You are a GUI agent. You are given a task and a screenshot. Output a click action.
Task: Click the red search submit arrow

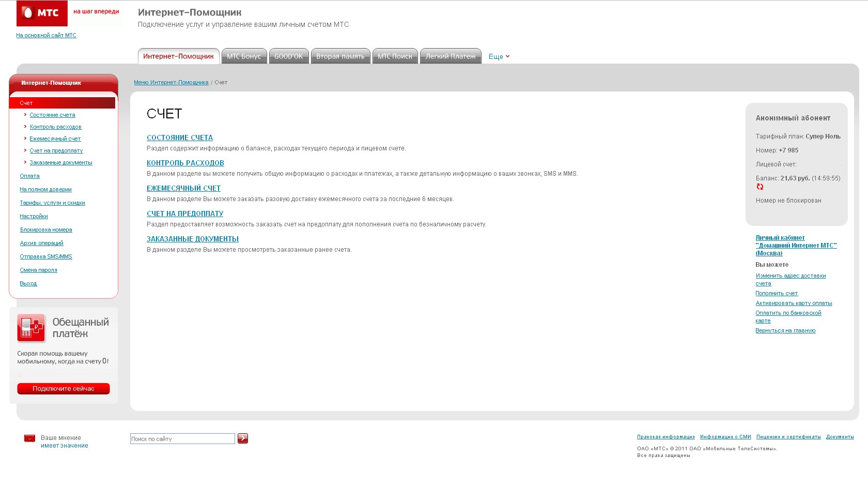tap(243, 438)
